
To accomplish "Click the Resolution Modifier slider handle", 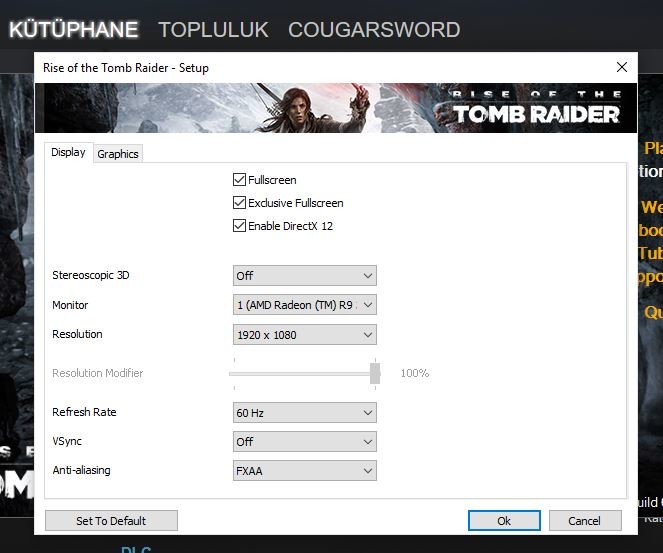I will click(x=375, y=373).
